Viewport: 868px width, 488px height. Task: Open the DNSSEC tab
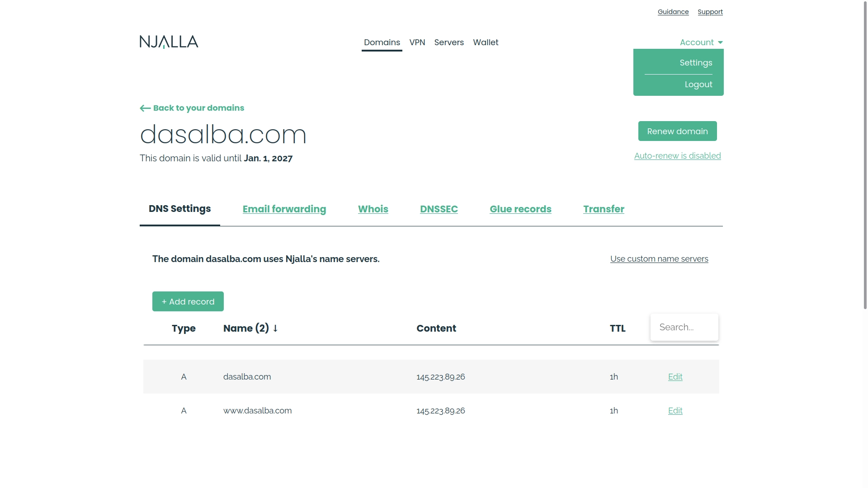click(x=439, y=209)
